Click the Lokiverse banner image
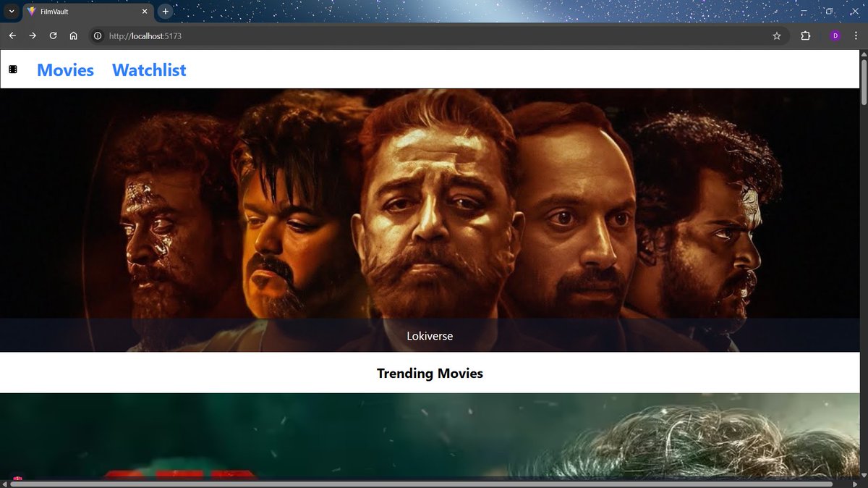 pos(430,220)
